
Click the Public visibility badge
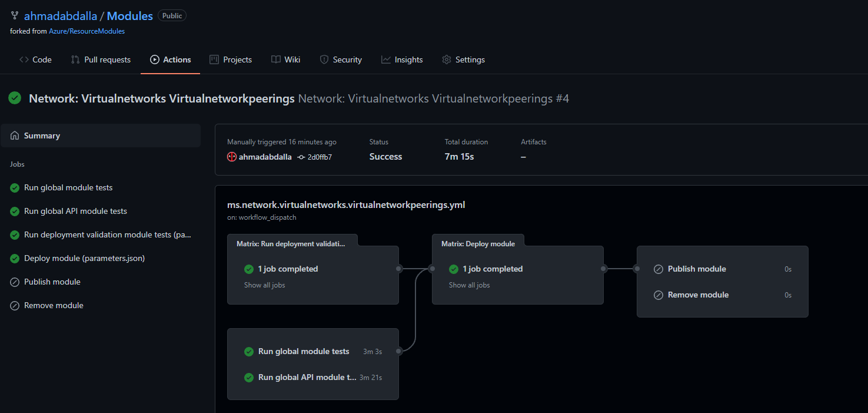[x=172, y=16]
